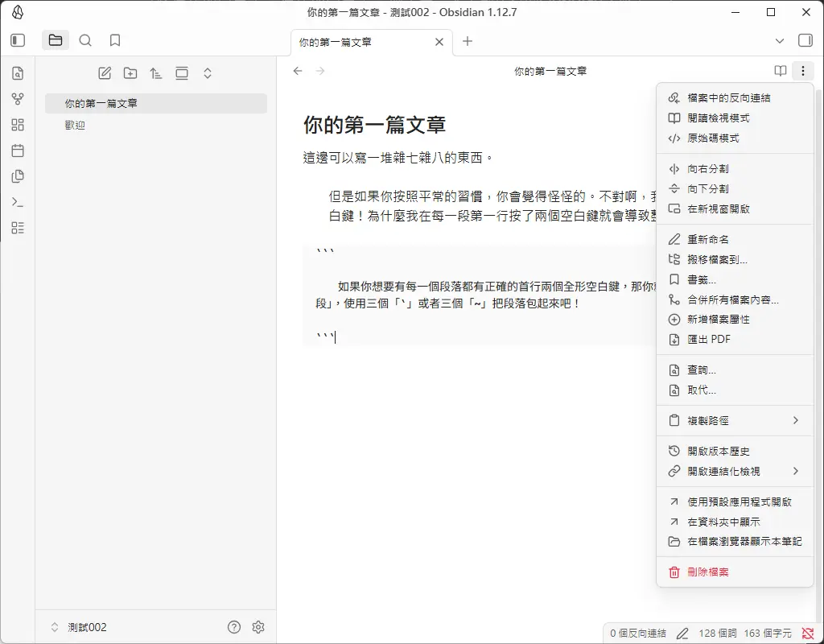
Task: Open the 歡迎 note in file list
Action: coord(75,126)
